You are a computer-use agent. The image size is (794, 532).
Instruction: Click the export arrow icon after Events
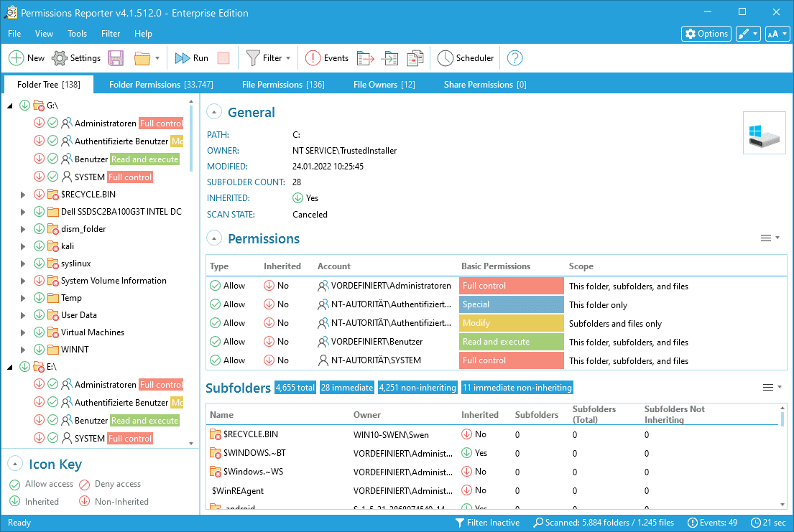[x=365, y=58]
